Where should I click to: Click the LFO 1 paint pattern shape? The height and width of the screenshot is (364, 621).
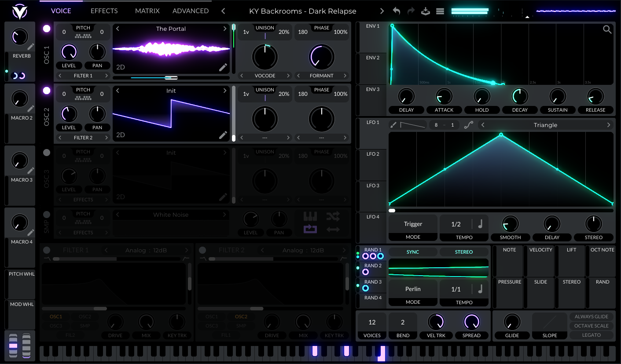(413, 125)
